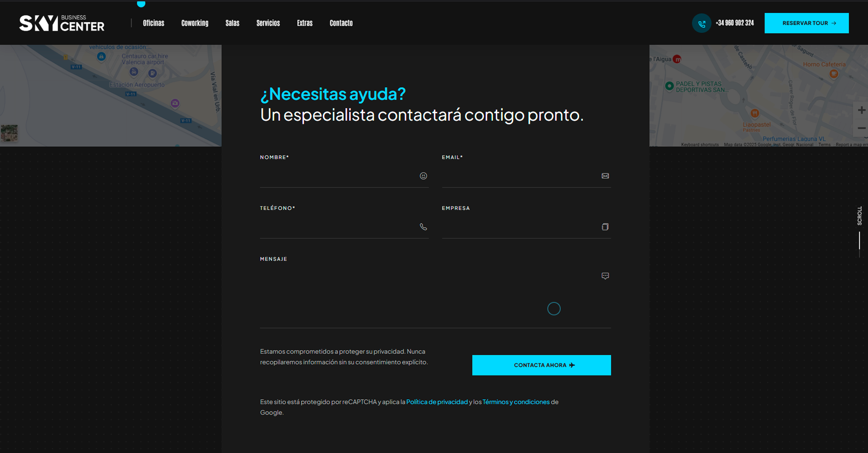
Task: Click the Reservar Tour button
Action: pos(806,23)
